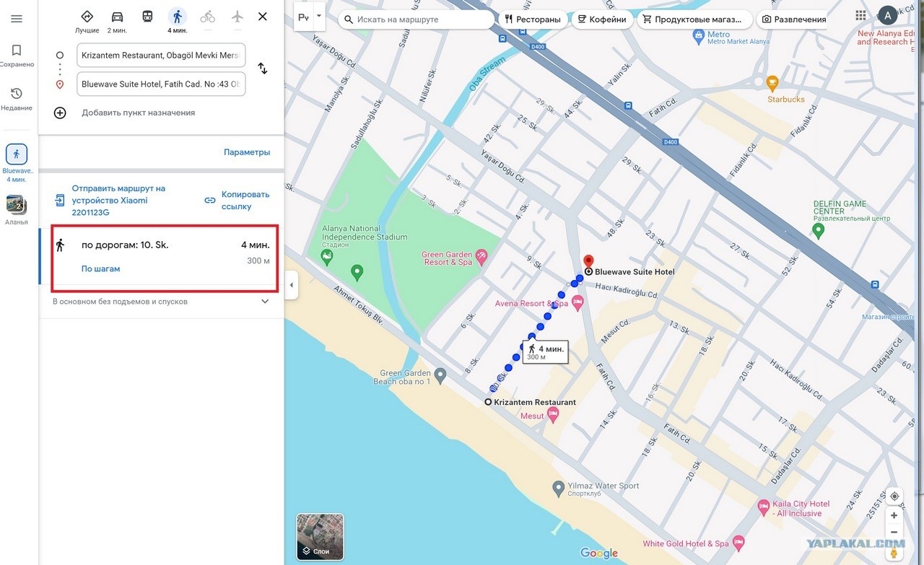The height and width of the screenshot is (565, 924).
Task: Click the Добавить пункт назначения text
Action: point(139,113)
